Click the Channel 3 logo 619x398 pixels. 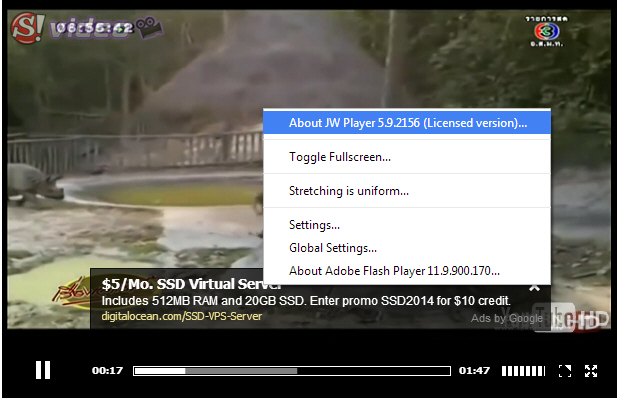coord(546,31)
